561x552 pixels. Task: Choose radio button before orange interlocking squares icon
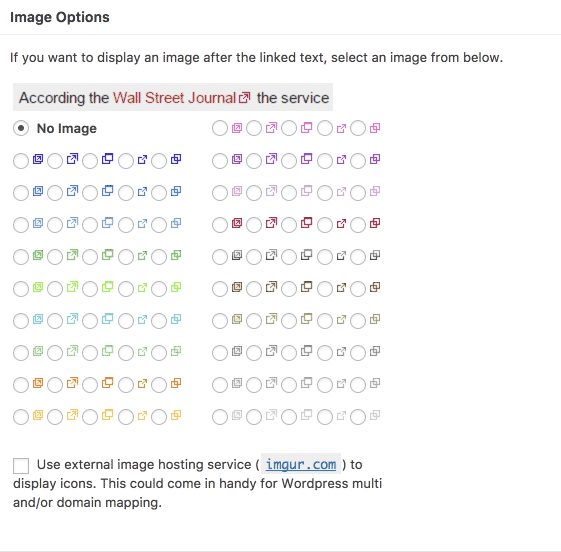pyautogui.click(x=159, y=385)
